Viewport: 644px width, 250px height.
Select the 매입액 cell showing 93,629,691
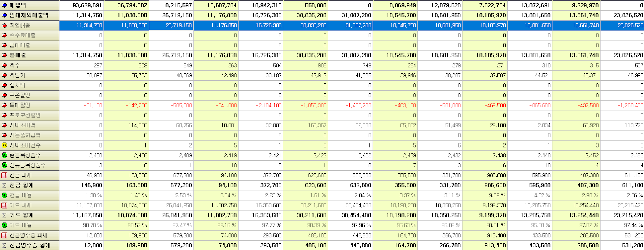(82, 5)
